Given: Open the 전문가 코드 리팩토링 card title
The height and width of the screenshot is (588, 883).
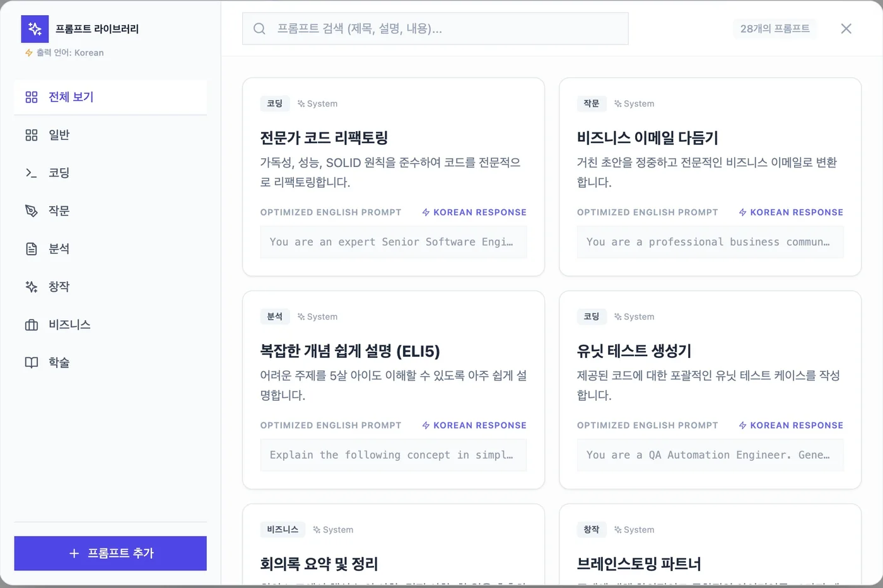Looking at the screenshot, I should (324, 138).
